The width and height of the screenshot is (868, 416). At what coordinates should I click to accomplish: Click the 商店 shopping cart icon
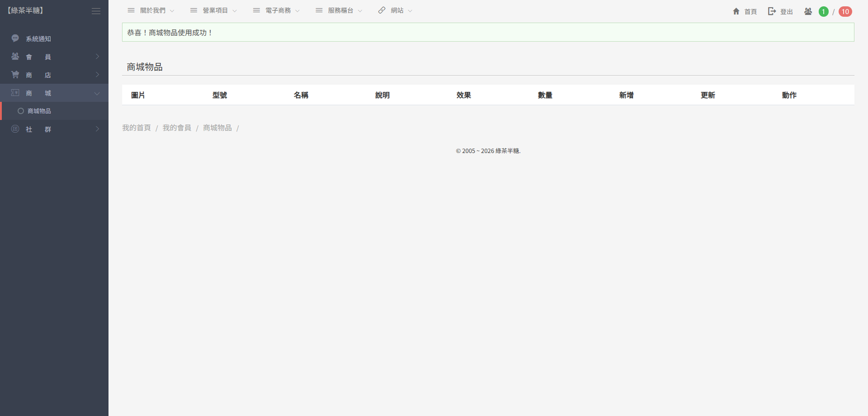15,75
